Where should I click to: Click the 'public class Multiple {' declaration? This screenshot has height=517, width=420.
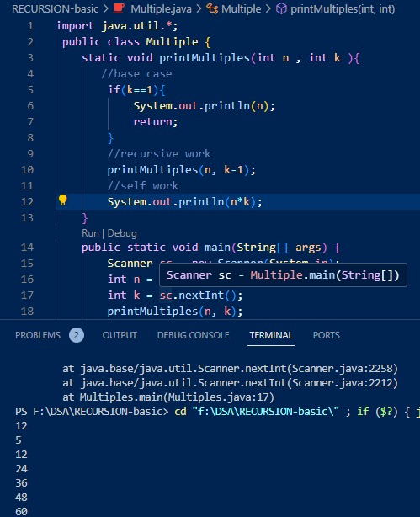point(136,42)
